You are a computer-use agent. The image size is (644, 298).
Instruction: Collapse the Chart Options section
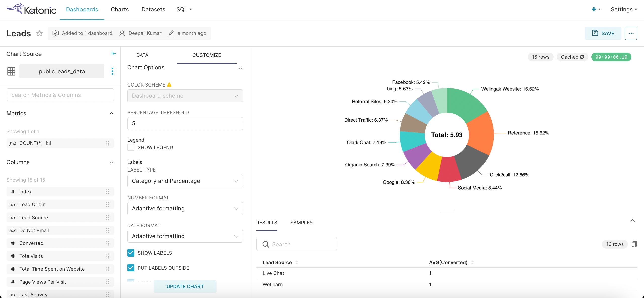point(240,68)
